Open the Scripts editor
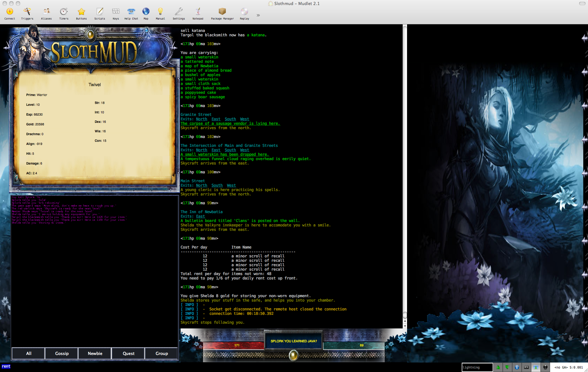 (100, 14)
